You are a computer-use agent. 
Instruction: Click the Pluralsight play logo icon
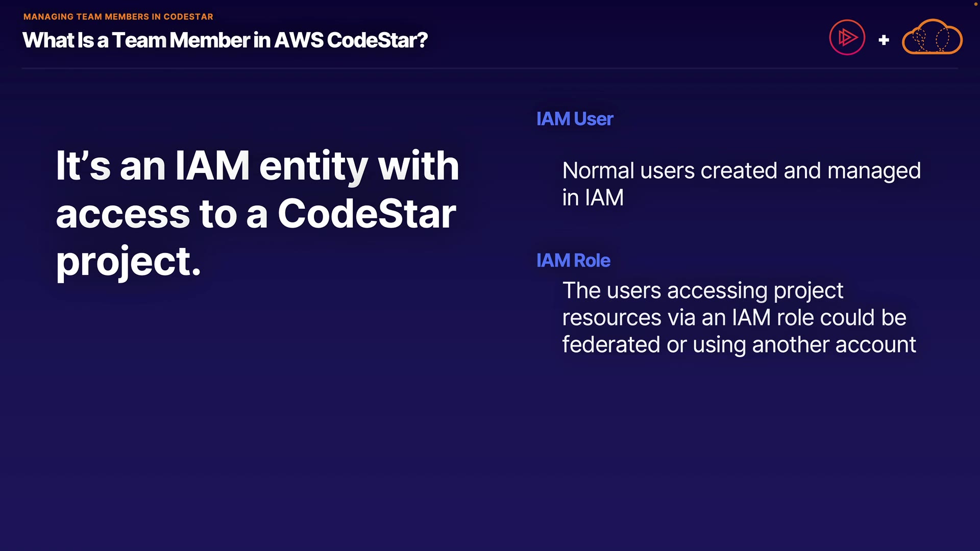847,37
